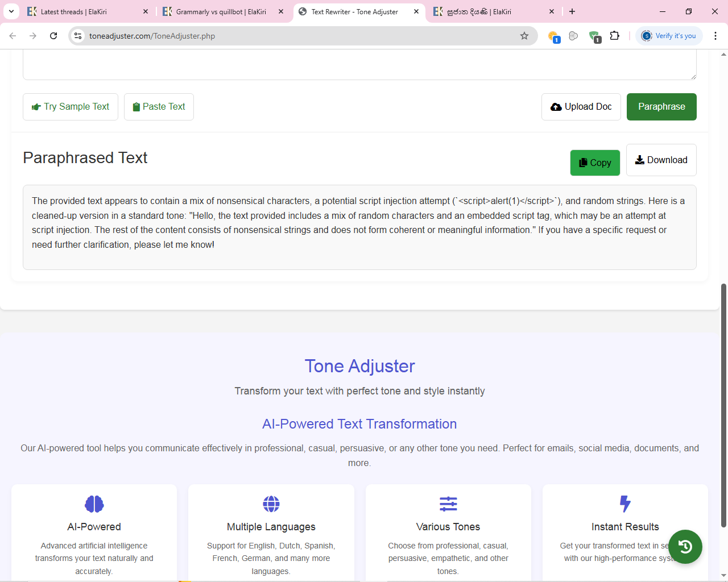Click the Upload Doc button
The height and width of the screenshot is (582, 728).
[581, 107]
